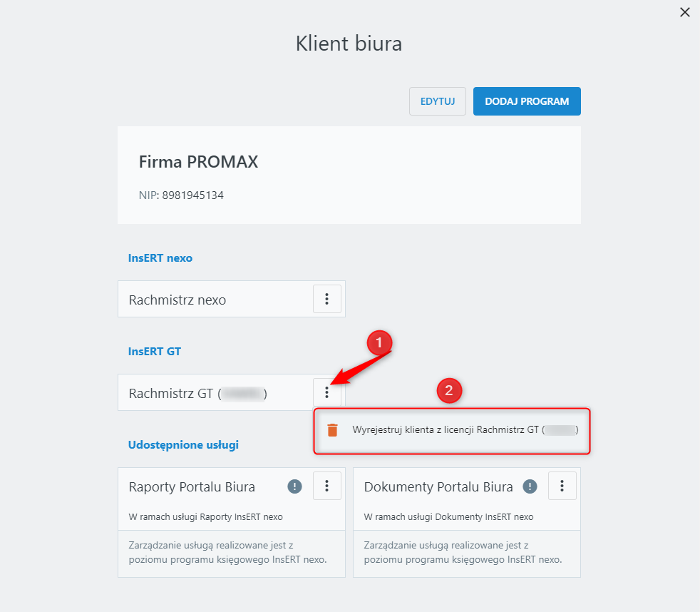Screen dimensions: 700x612
Task: Click the DODAJ PROGRAM button
Action: [527, 101]
